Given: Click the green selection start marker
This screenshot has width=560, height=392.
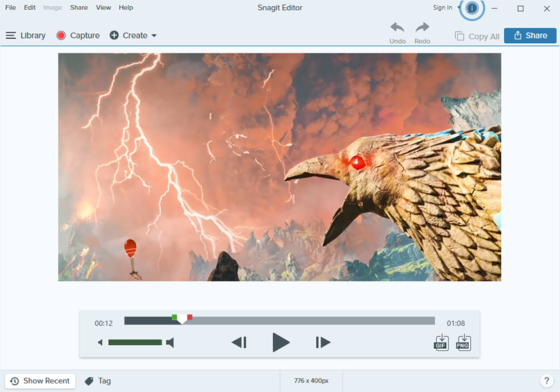Looking at the screenshot, I should (x=174, y=317).
